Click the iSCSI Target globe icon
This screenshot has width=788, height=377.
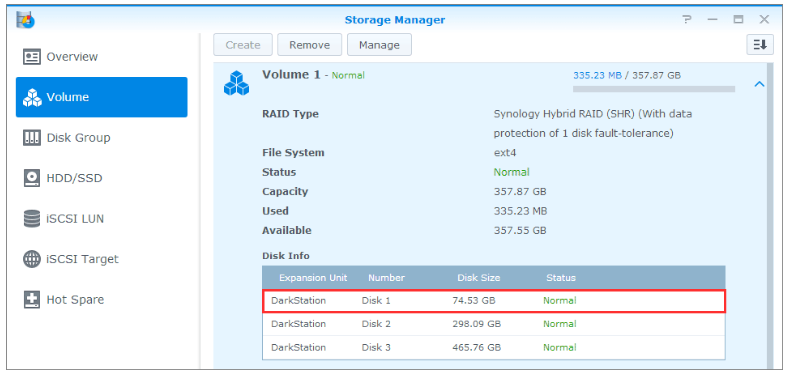[x=32, y=259]
